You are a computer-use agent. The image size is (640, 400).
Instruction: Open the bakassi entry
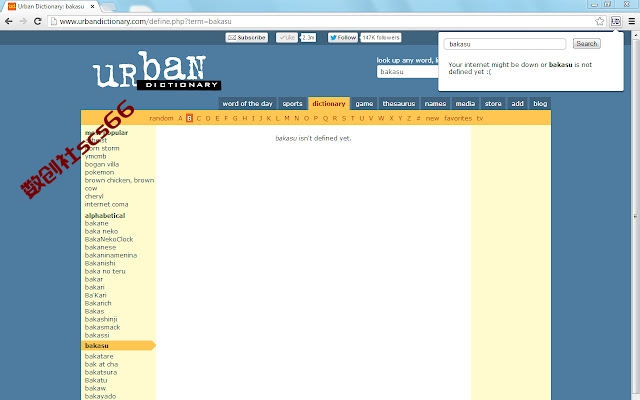pos(97,335)
